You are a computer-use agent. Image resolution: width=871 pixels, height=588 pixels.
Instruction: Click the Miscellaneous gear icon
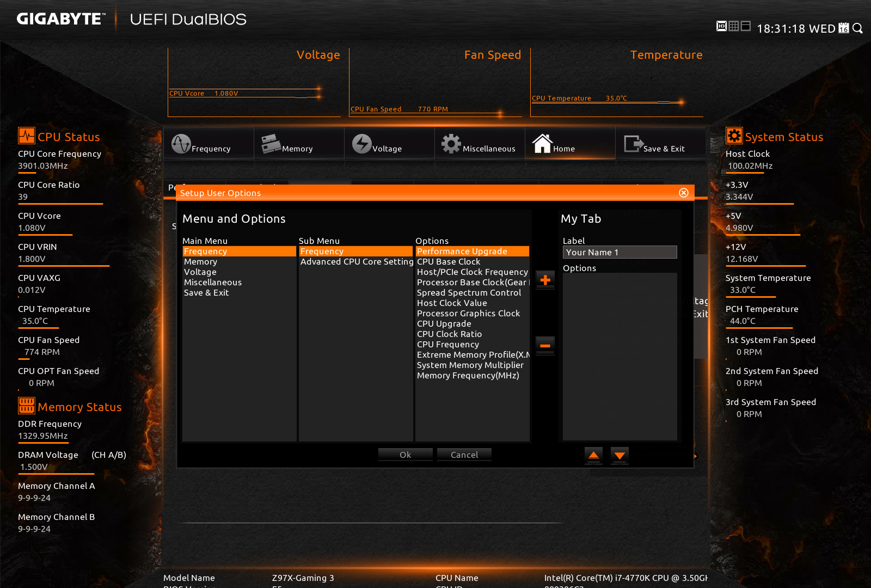point(451,144)
